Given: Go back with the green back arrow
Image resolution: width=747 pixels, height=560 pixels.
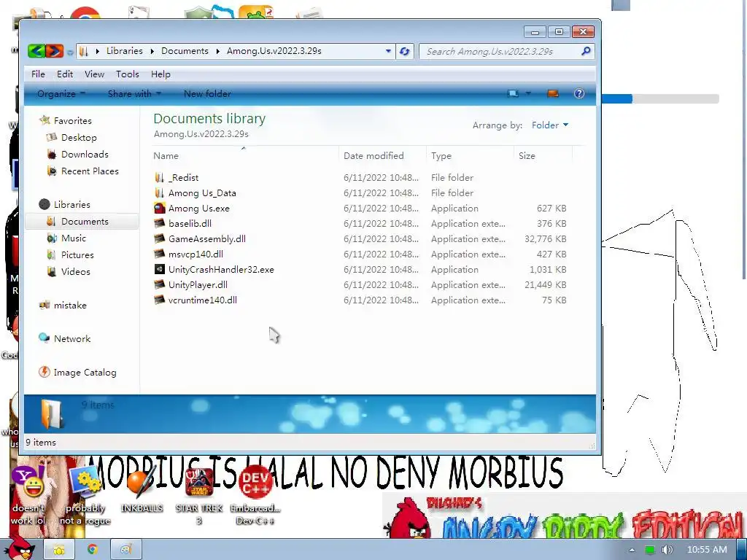Looking at the screenshot, I should [36, 51].
